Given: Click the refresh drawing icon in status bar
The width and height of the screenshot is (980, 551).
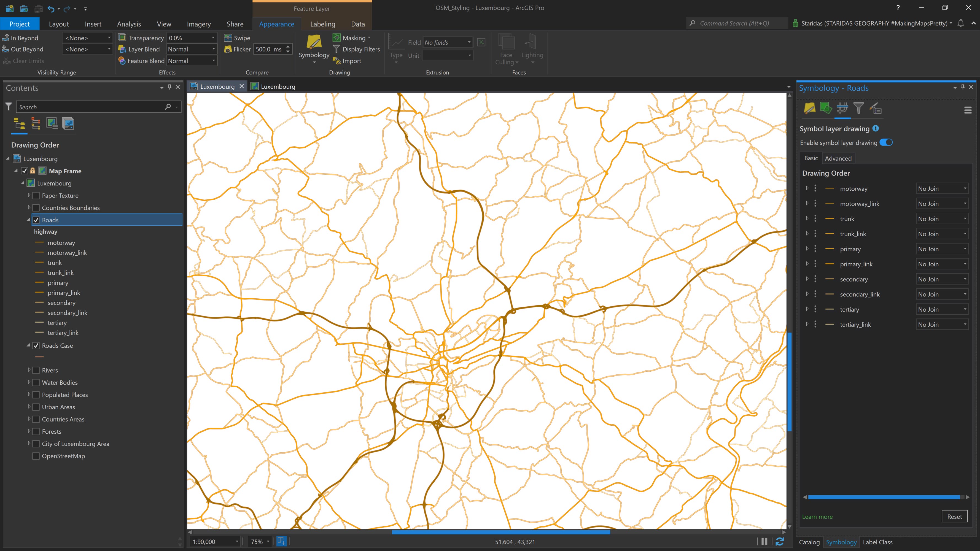Looking at the screenshot, I should click(780, 541).
